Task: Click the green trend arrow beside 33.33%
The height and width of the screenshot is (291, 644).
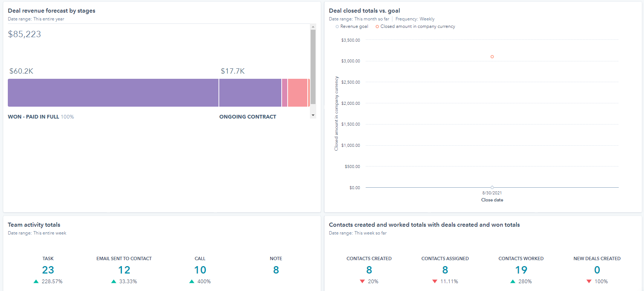Action: point(114,282)
